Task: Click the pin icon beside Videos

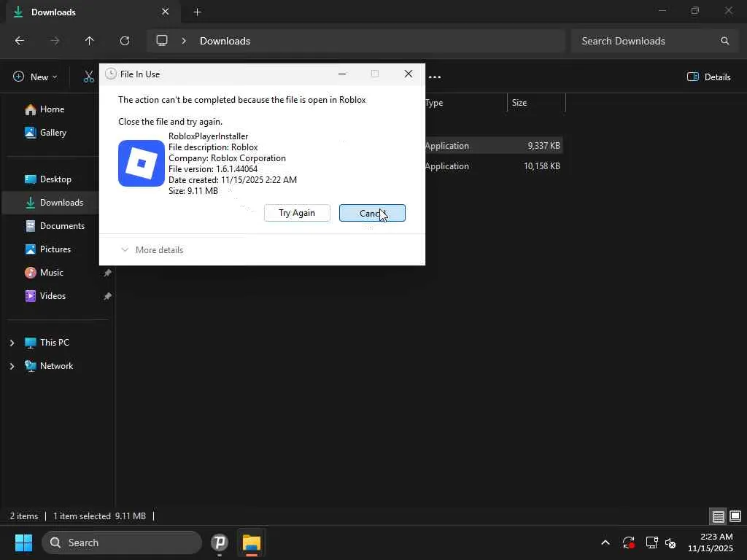Action: pyautogui.click(x=108, y=296)
